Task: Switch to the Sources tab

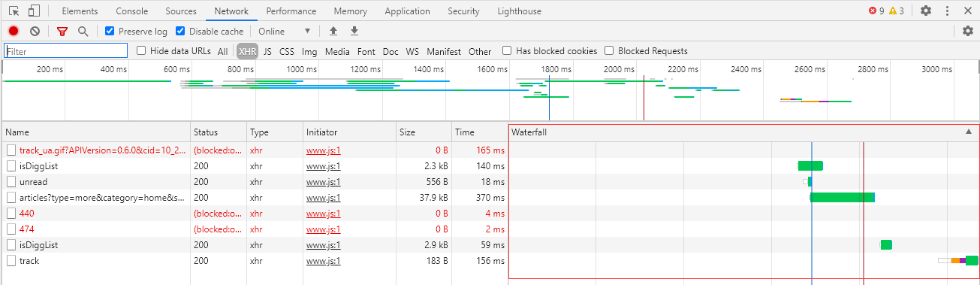Action: 180,11
